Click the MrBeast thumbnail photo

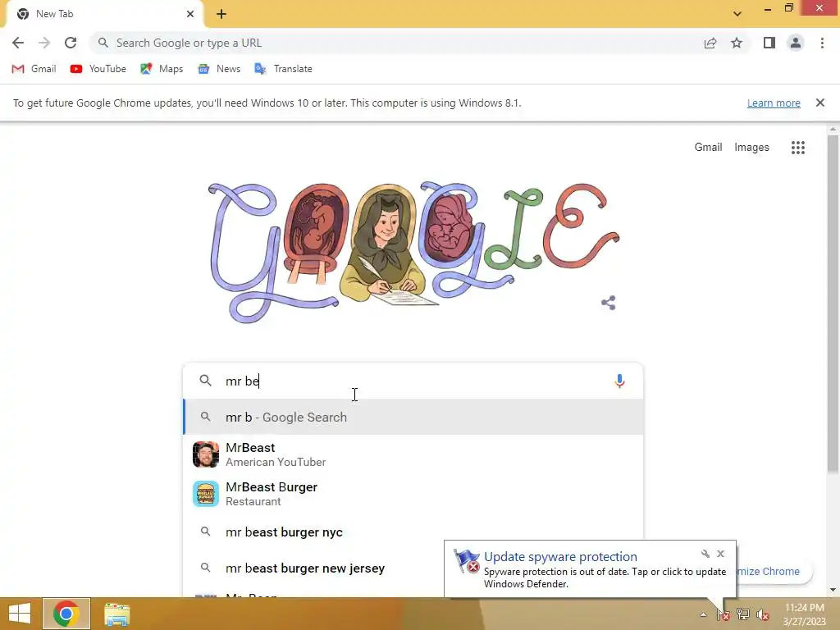click(206, 454)
